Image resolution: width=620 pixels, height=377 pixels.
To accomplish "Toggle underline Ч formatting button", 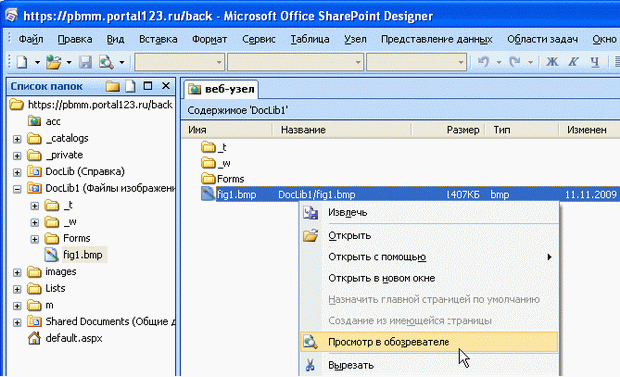I will click(x=595, y=62).
